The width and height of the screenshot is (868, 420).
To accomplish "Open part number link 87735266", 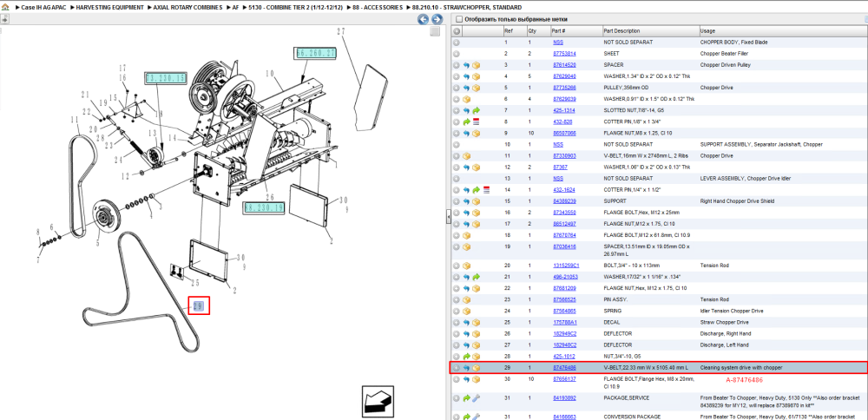I will (x=564, y=88).
